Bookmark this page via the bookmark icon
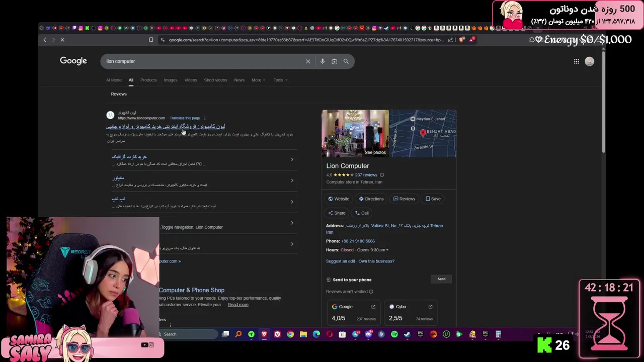Viewport: 644px width, 362px height. 151,40
